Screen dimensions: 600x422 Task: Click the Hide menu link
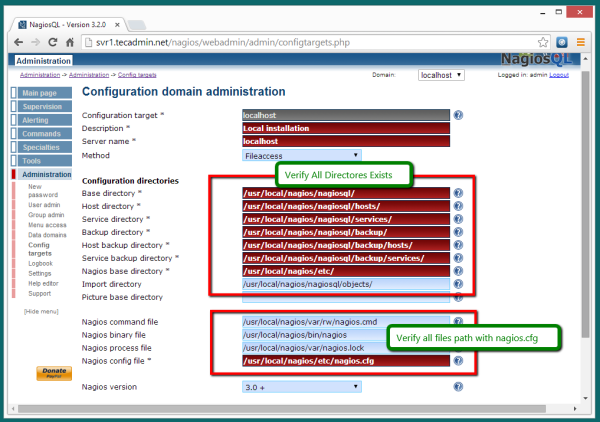[x=41, y=312]
